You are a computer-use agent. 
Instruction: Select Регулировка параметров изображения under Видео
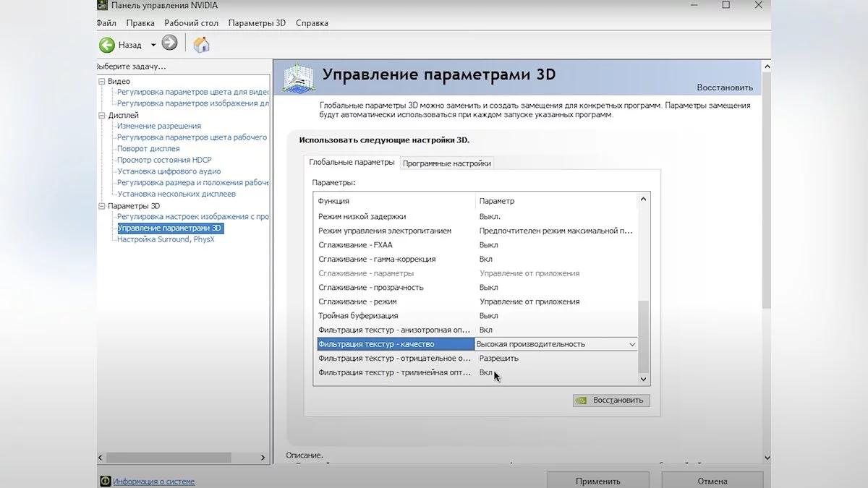pos(193,103)
